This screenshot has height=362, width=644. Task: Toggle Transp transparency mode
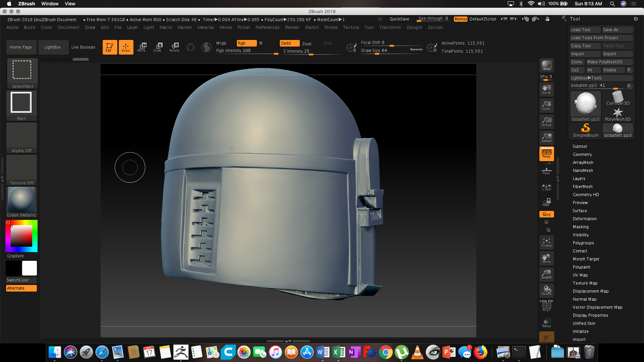tap(546, 323)
